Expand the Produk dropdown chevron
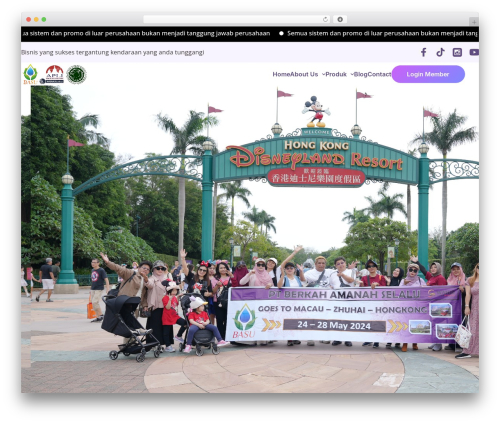Image resolution: width=500 pixels, height=423 pixels. (352, 74)
